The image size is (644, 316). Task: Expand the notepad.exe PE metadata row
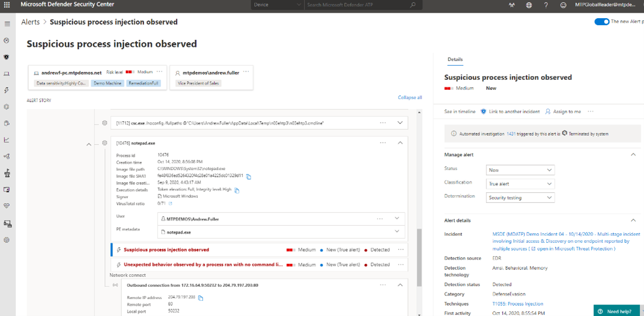pos(397,232)
